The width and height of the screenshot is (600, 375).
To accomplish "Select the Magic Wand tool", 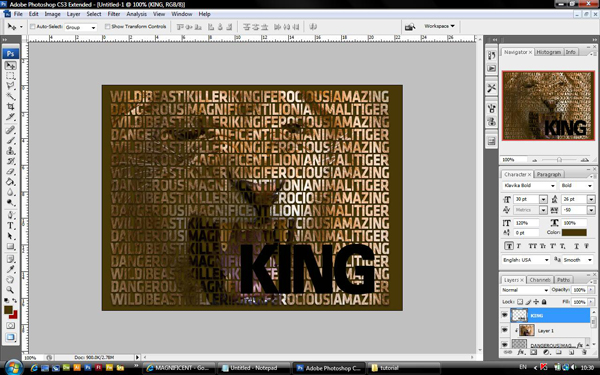I will point(10,96).
